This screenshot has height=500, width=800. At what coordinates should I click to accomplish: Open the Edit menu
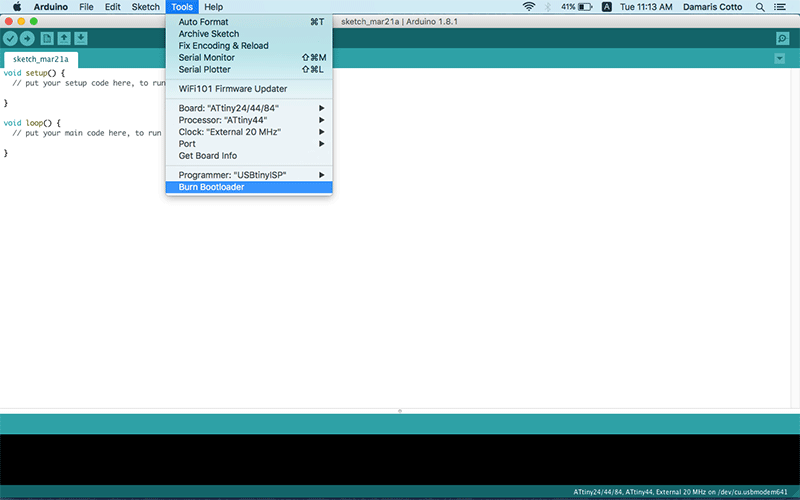pos(113,7)
